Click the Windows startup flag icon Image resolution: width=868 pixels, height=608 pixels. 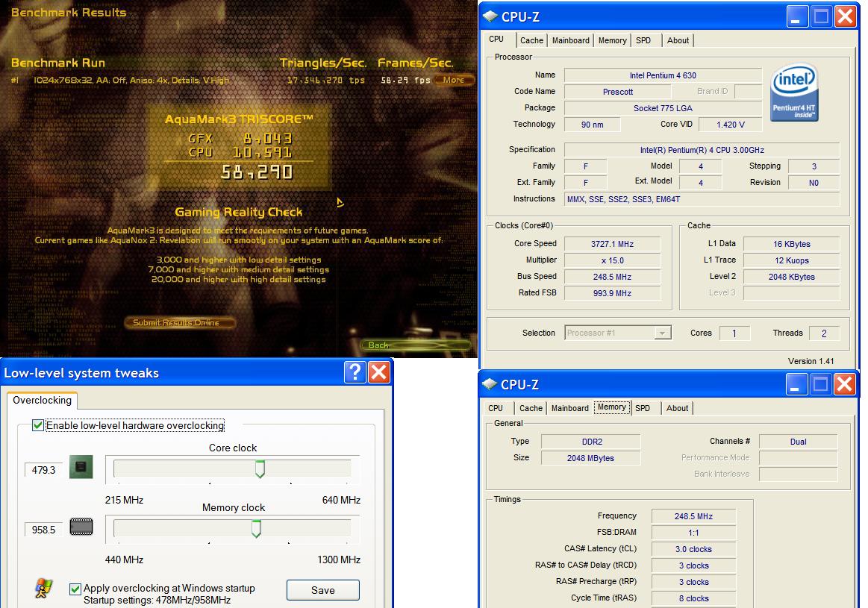(x=43, y=589)
